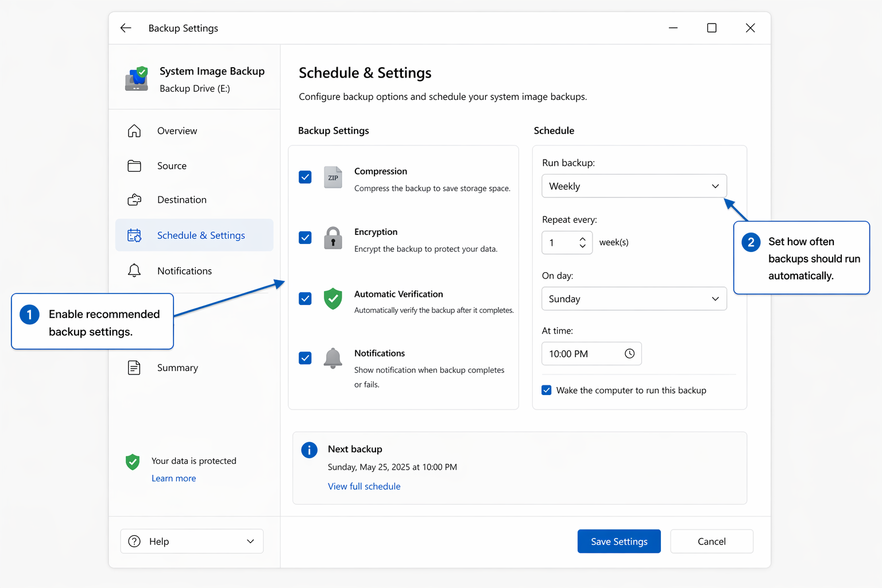Screen dimensions: 882x588
Task: Expand the On day Sunday dropdown
Action: [634, 299]
